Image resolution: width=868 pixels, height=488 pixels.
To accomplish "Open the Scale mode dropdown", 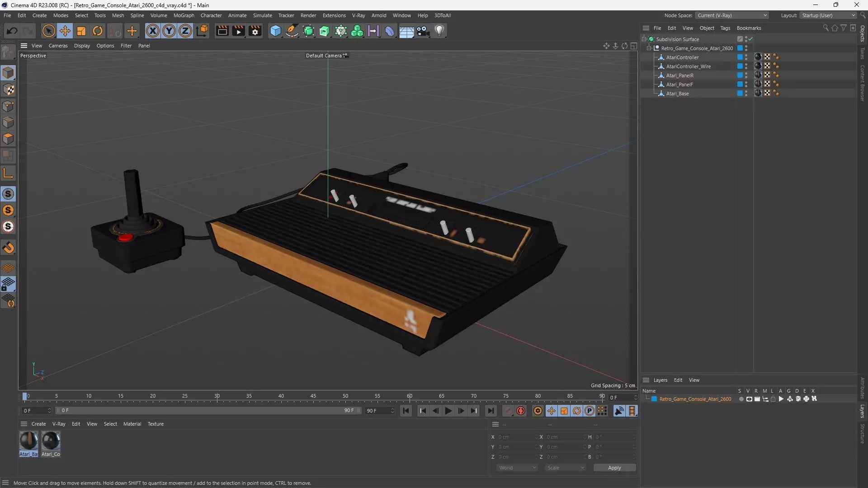I will pos(565,468).
